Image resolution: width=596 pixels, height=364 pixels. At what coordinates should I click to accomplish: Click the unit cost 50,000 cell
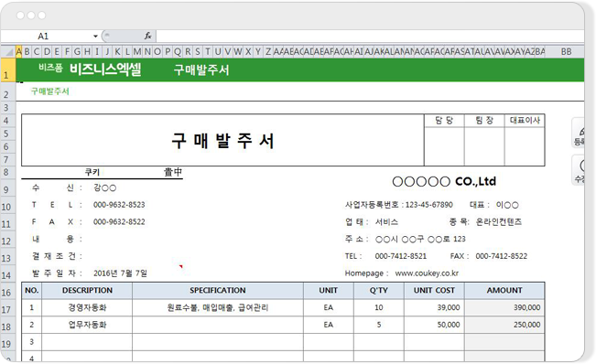point(434,325)
